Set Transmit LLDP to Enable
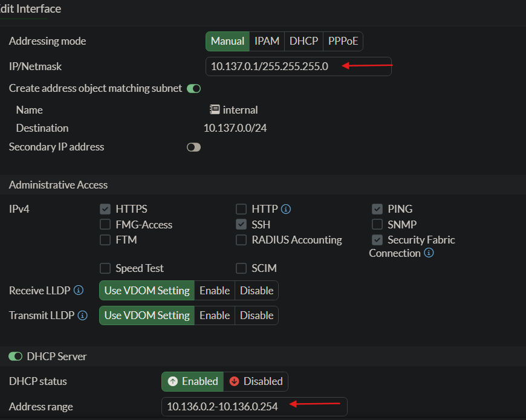Image resolution: width=526 pixels, height=420 pixels. pyautogui.click(x=215, y=315)
